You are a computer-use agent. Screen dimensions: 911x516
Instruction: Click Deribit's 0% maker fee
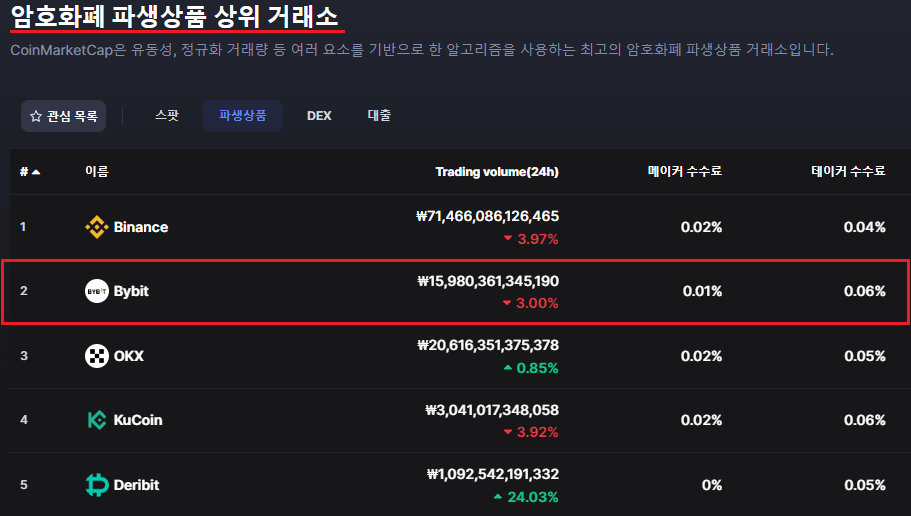(712, 485)
